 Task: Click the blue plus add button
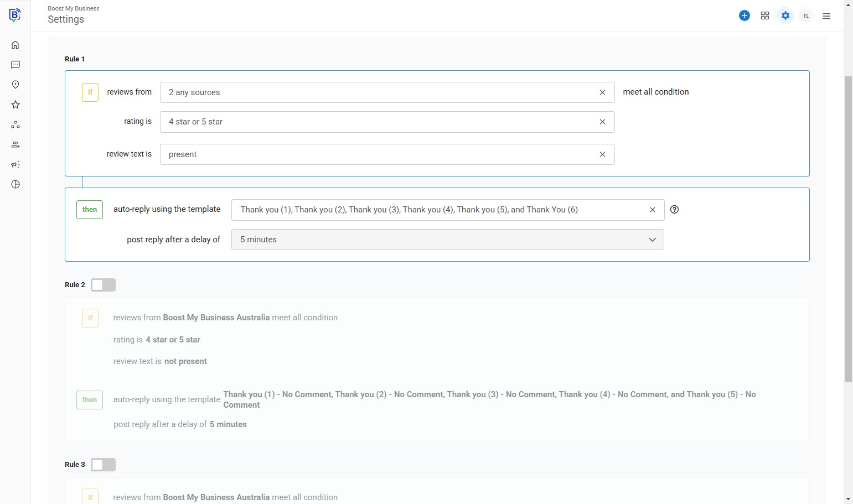(745, 16)
